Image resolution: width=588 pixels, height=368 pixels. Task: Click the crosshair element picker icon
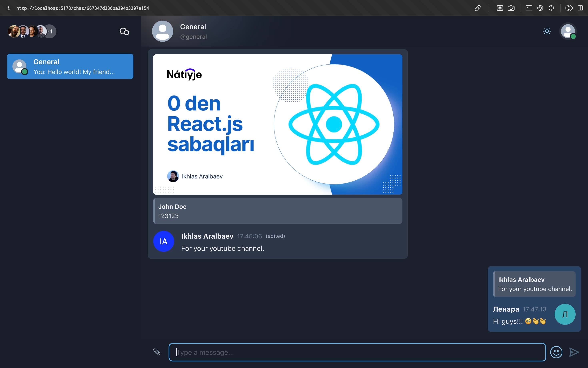click(x=551, y=8)
